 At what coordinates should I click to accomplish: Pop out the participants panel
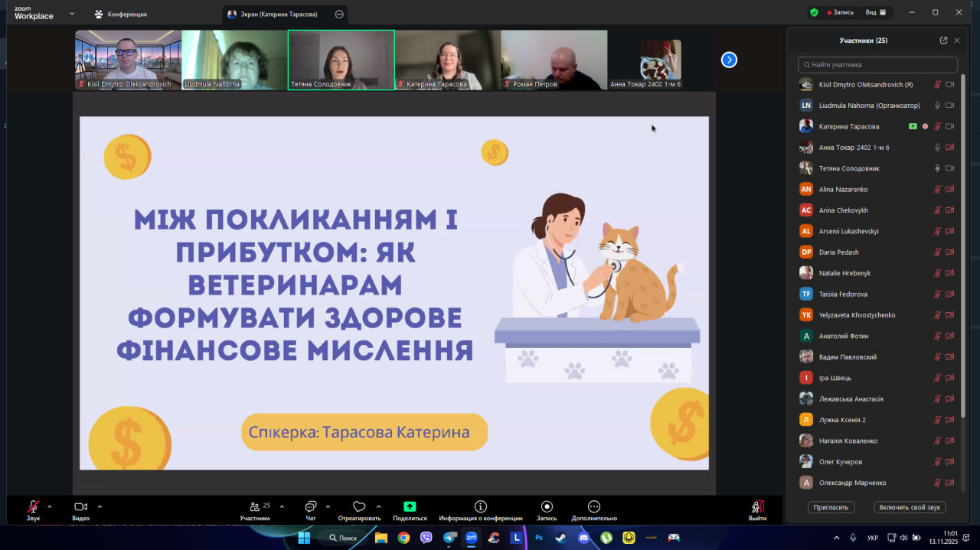(943, 41)
